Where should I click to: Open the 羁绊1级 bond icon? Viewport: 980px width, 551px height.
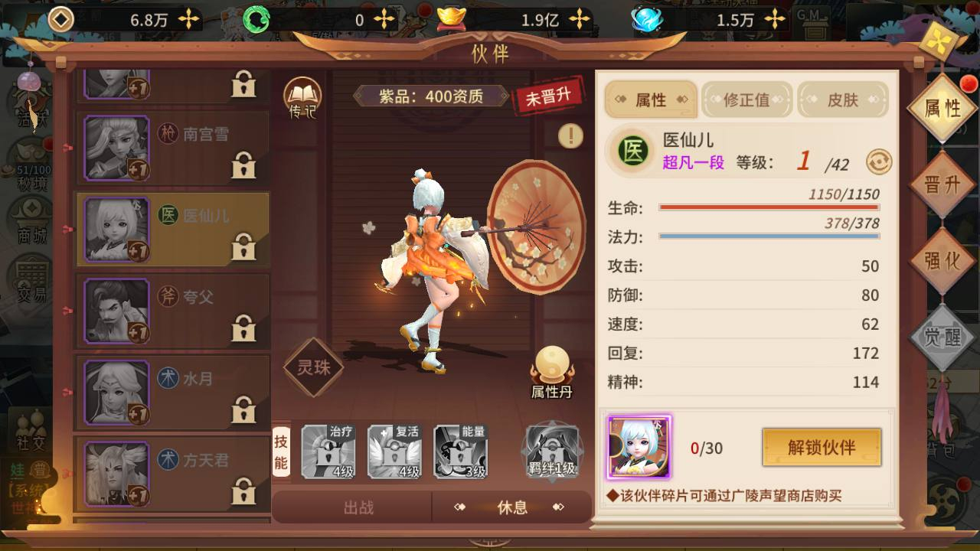click(x=552, y=452)
